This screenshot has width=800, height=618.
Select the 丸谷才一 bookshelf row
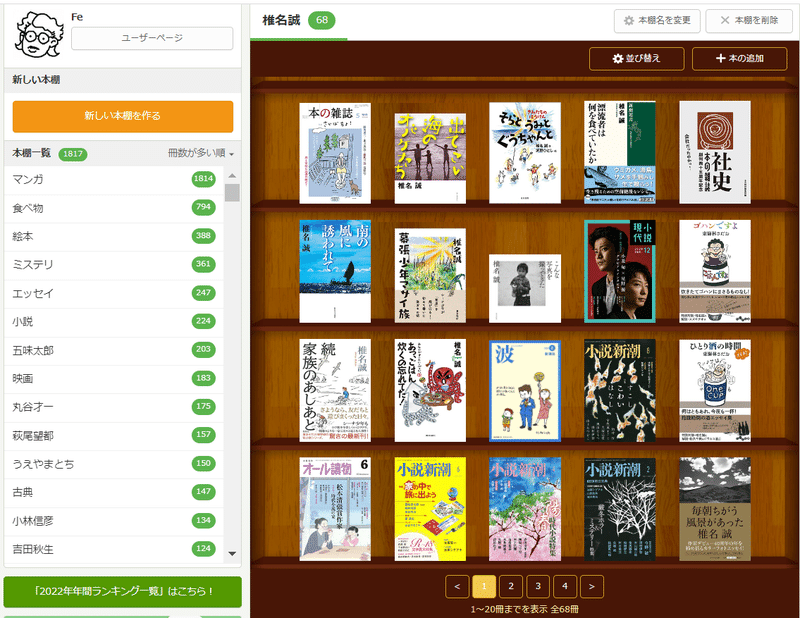tap(114, 407)
